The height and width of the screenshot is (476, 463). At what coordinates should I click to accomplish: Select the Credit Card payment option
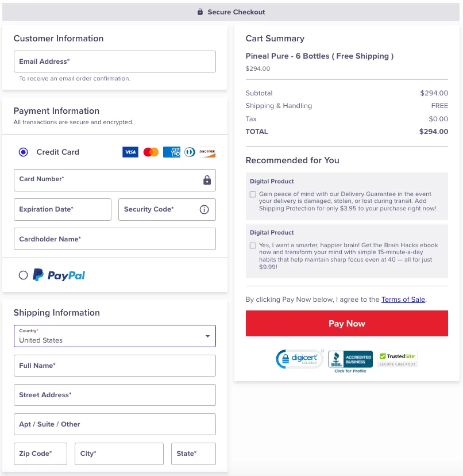[23, 152]
